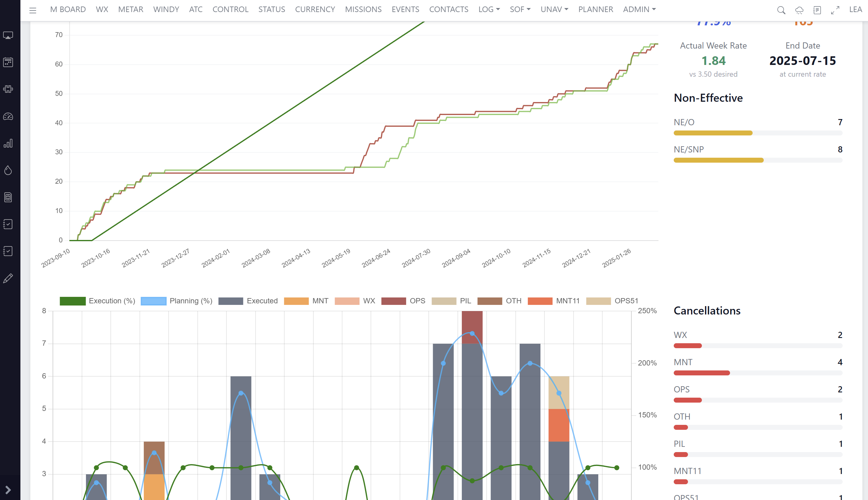Expand the sidebar with chevron arrow

click(8, 490)
